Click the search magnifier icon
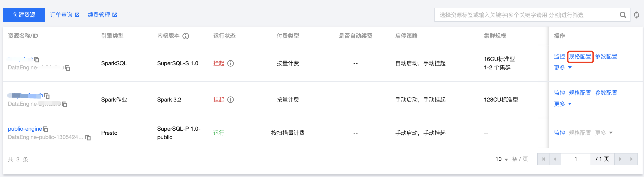 pyautogui.click(x=623, y=15)
